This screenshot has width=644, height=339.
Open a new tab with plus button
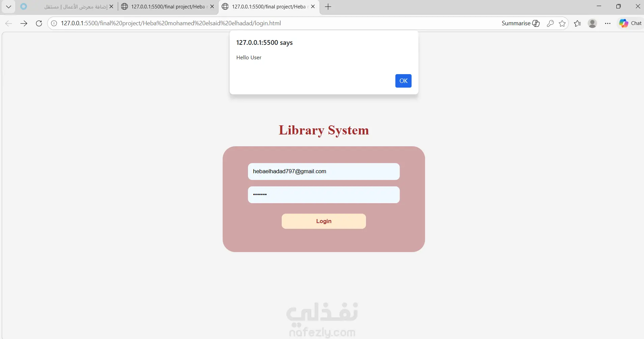pyautogui.click(x=328, y=6)
